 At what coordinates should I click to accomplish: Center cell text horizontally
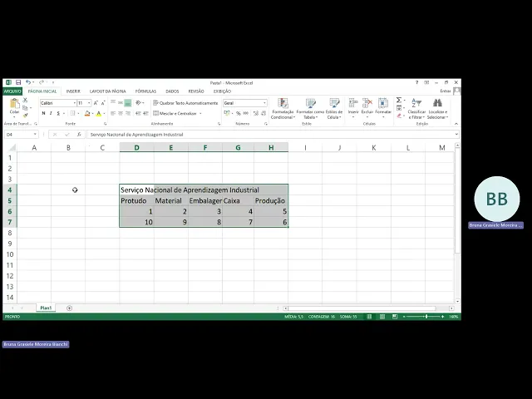[x=121, y=113]
